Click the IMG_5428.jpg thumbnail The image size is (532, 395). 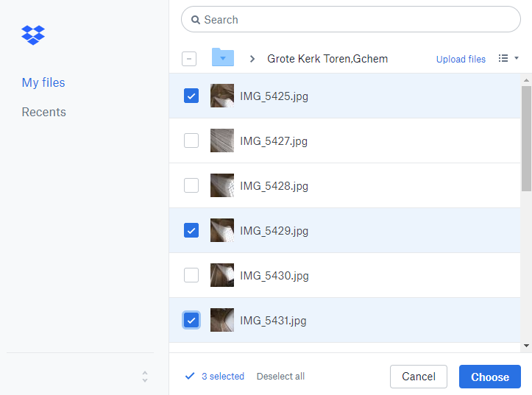[x=222, y=185]
